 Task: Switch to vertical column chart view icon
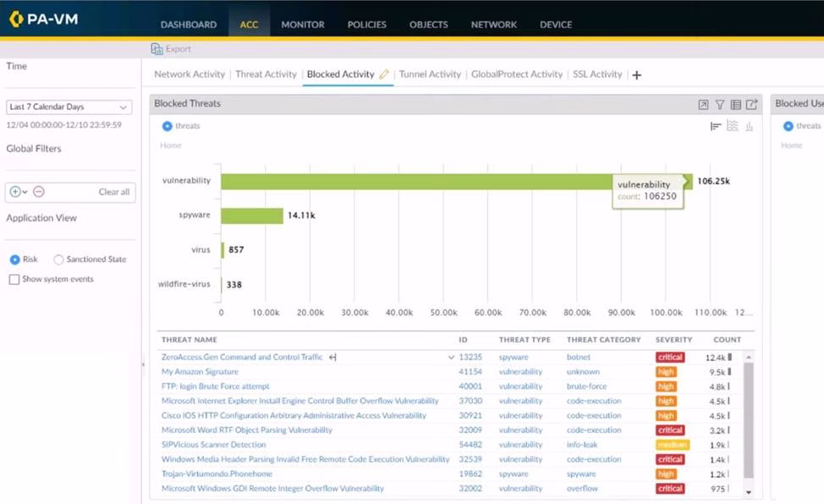[750, 126]
